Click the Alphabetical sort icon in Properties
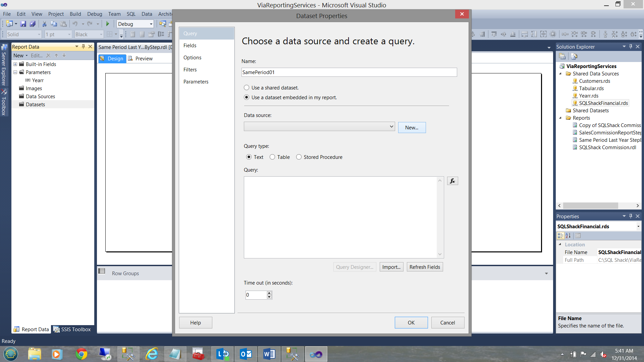 [568, 236]
